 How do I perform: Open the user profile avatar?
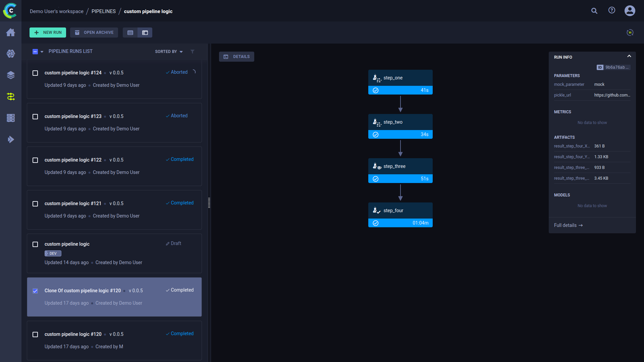[630, 11]
